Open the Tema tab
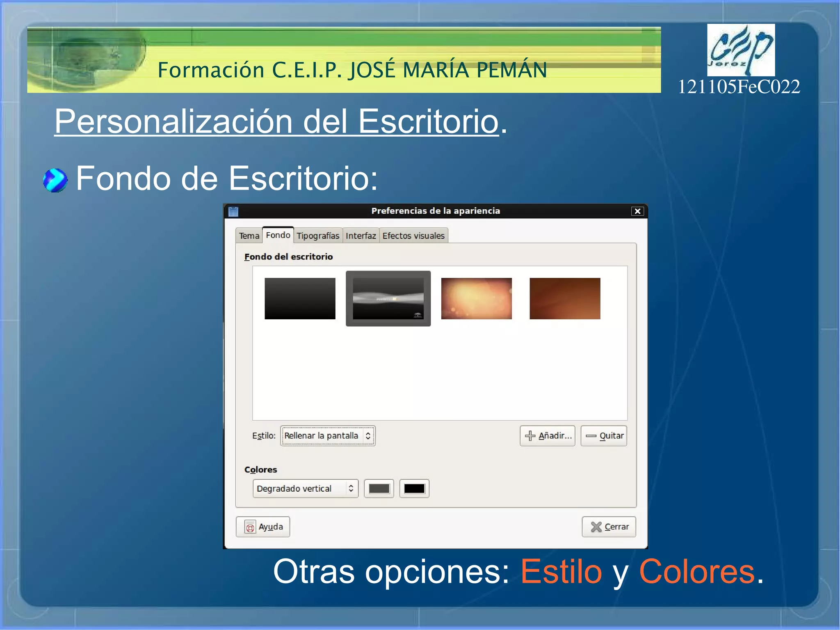840x630 pixels. [x=249, y=236]
